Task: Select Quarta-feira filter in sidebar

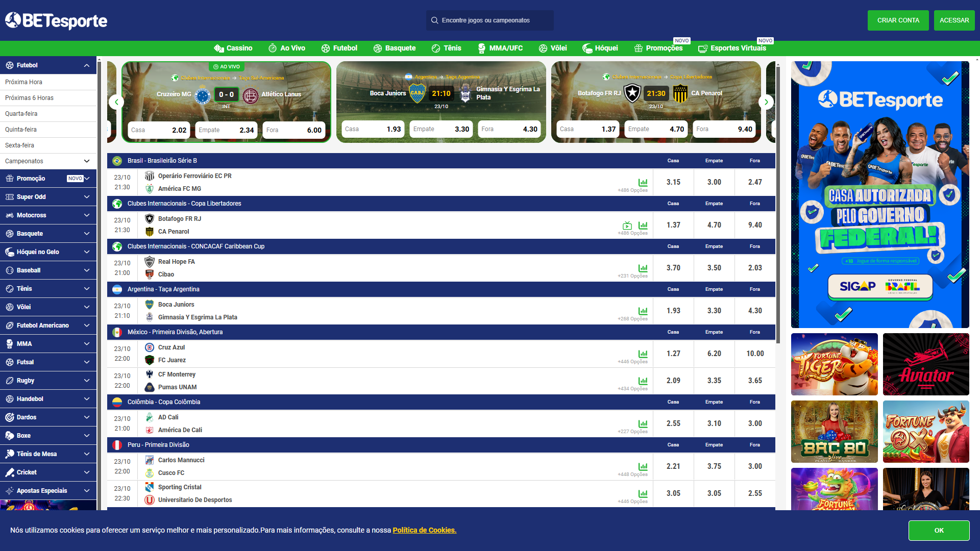Action: 48,114
